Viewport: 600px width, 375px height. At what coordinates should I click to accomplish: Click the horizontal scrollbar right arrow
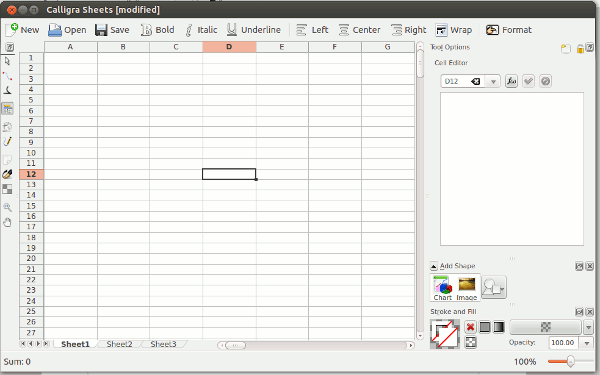(411, 346)
